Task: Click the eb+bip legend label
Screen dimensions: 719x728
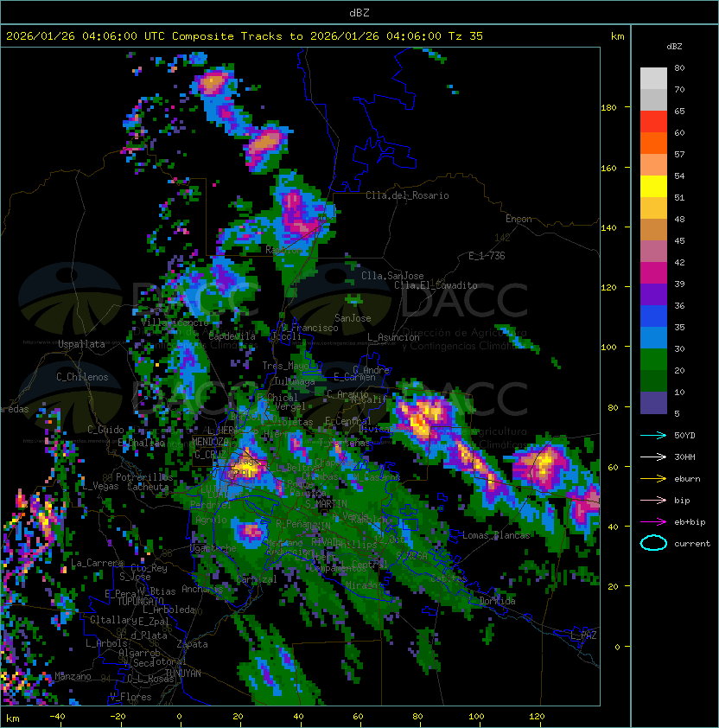Action: click(690, 522)
